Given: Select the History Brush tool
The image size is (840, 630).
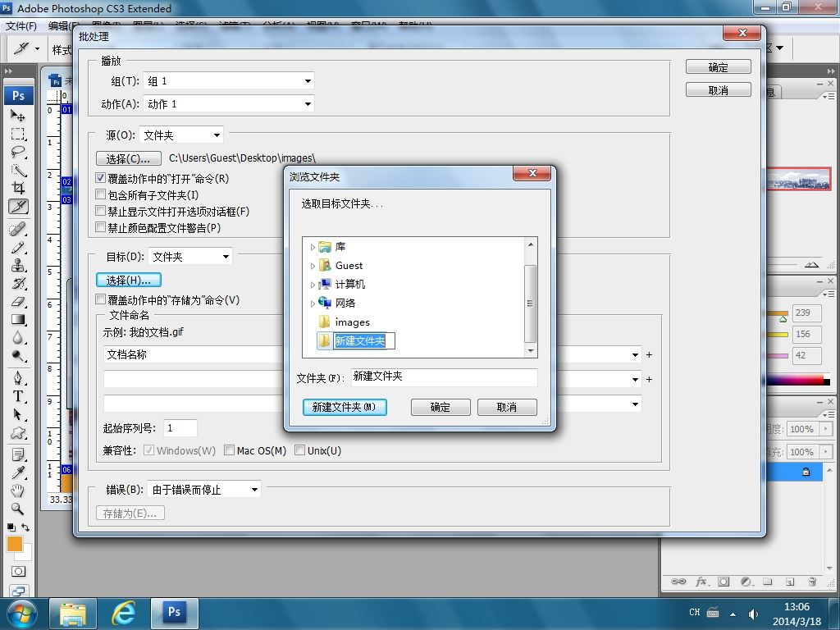Looking at the screenshot, I should click(18, 283).
